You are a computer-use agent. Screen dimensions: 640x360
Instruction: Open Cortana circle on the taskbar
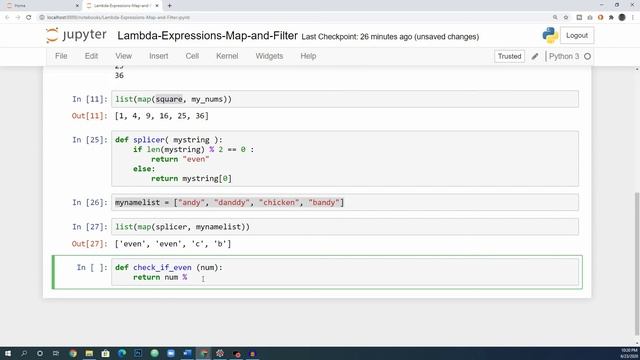[x=40, y=353]
